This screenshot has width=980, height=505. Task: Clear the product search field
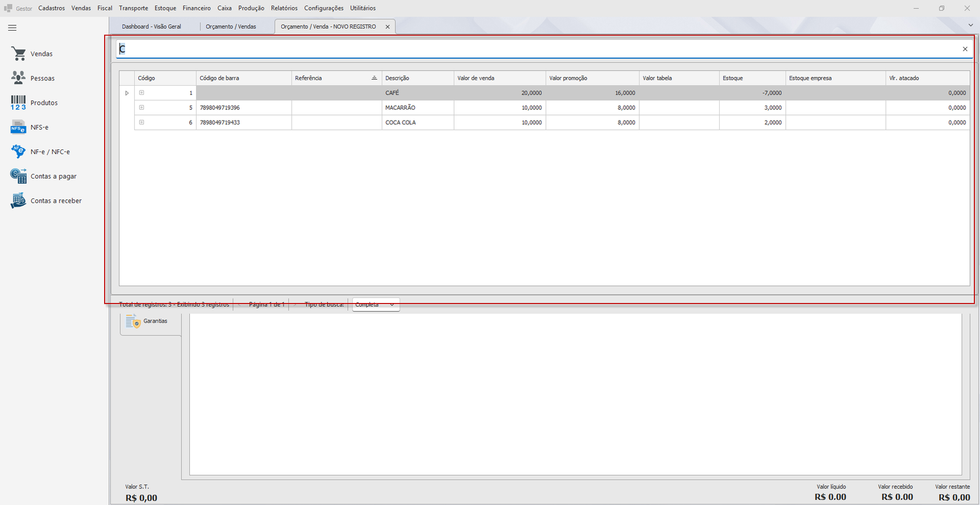tap(965, 49)
